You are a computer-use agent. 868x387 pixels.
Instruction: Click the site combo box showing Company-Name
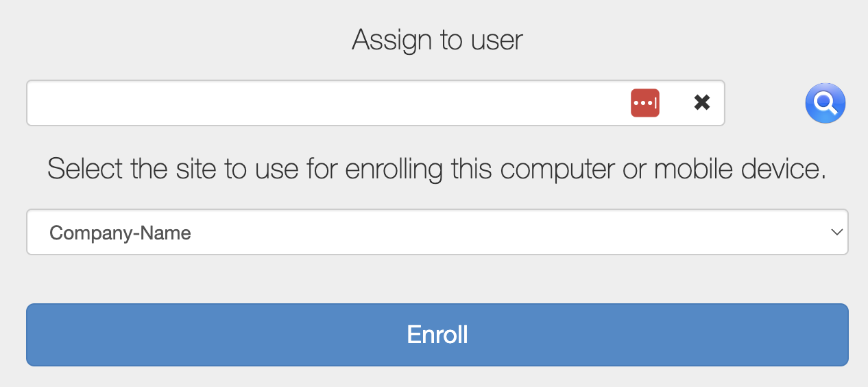coord(437,232)
